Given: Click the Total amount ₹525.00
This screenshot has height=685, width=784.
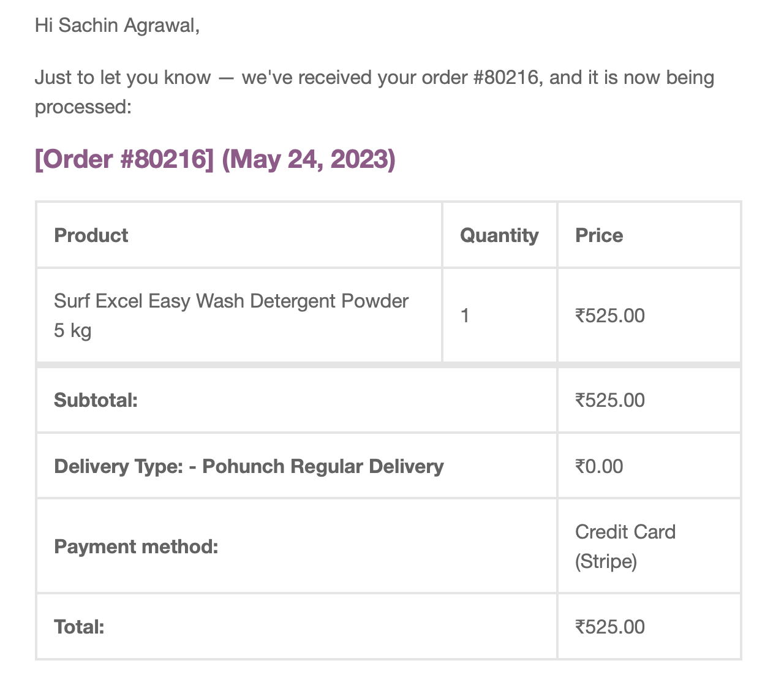Looking at the screenshot, I should (x=610, y=627).
